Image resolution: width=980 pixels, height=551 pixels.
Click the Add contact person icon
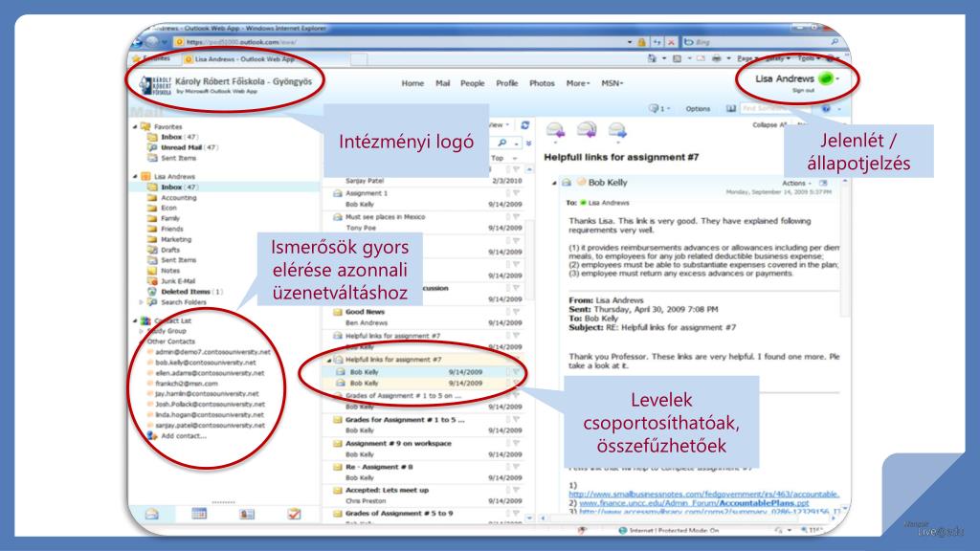[152, 436]
